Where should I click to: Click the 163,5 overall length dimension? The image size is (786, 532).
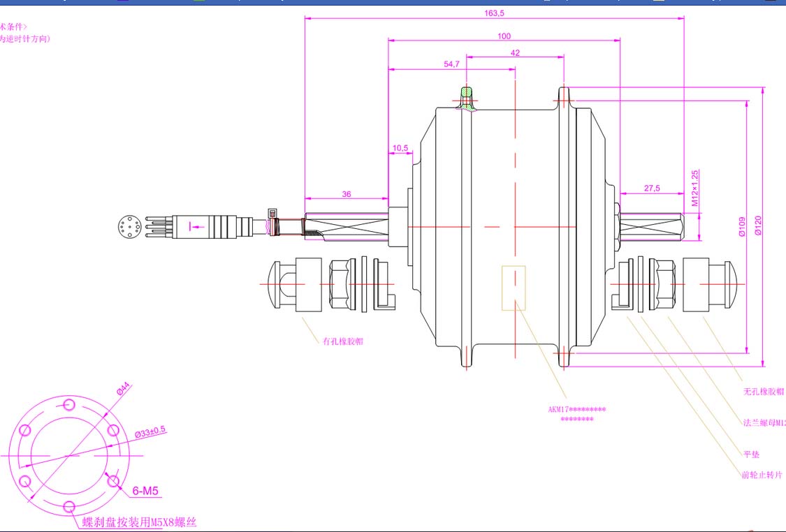pyautogui.click(x=494, y=13)
